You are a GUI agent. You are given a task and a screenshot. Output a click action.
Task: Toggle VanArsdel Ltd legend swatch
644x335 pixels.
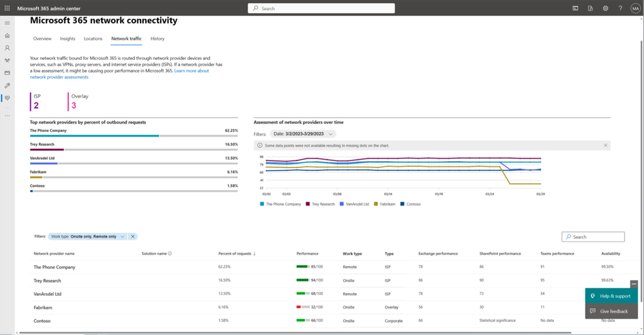pos(342,204)
